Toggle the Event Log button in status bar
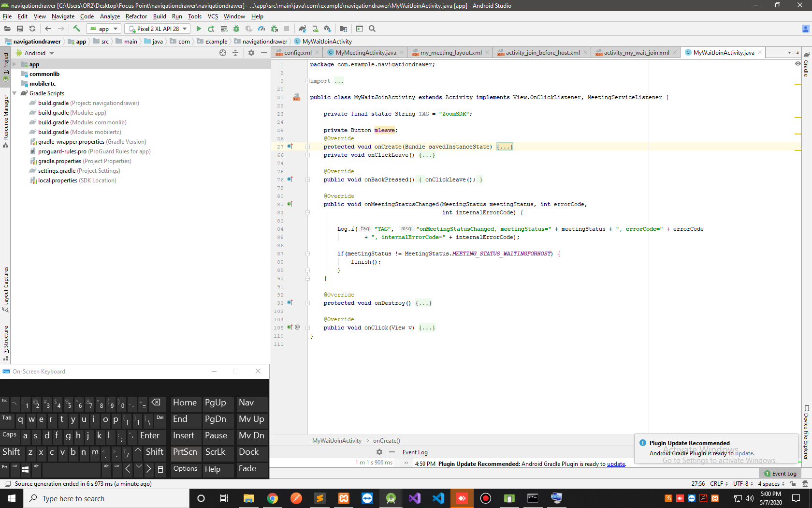Screen dimensions: 812x508 (781, 473)
